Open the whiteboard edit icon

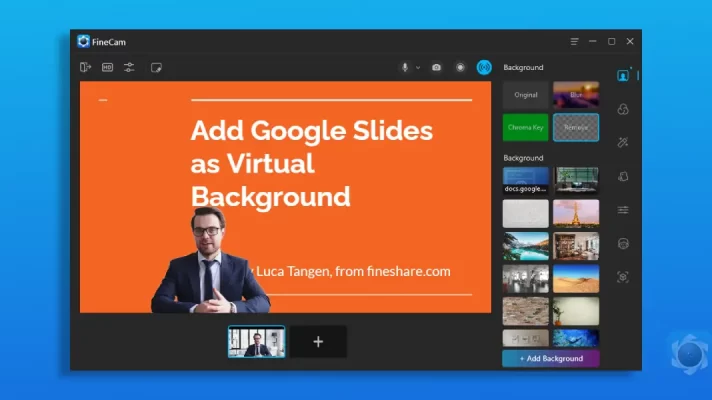click(156, 68)
